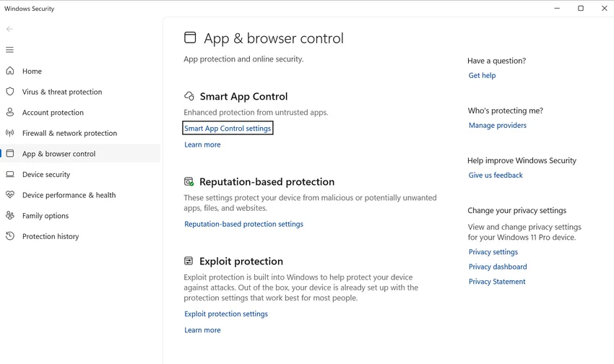Screen dimensions: 614x364
Task: Open the hamburger navigation menu
Action: pos(10,50)
